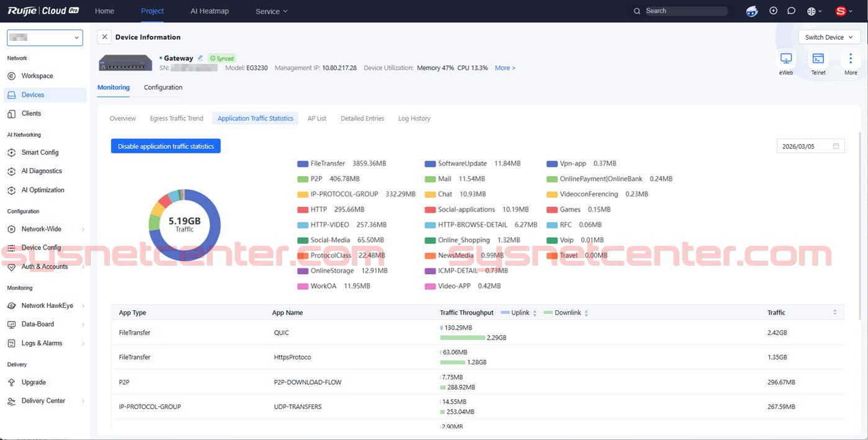Open the Switch Device dropdown

[x=828, y=37]
